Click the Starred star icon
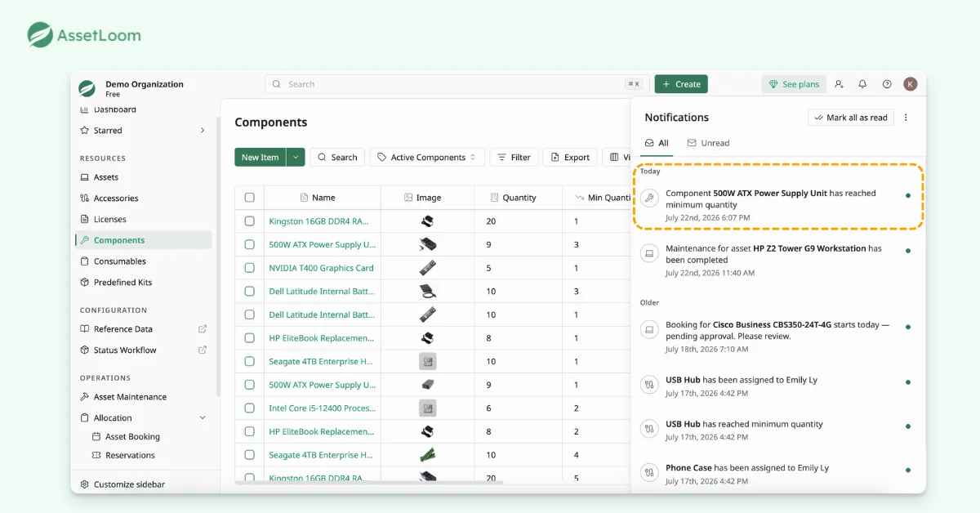Viewport: 980px width, 513px height. pos(85,131)
